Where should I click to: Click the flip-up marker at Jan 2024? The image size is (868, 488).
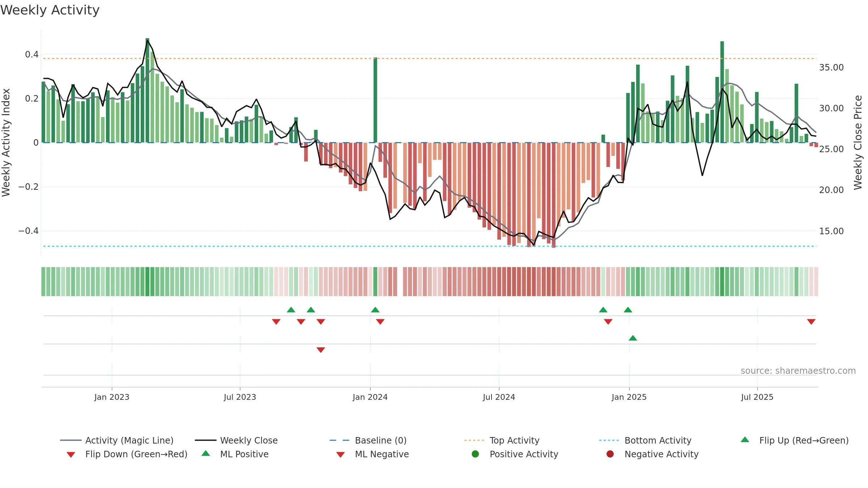coord(375,310)
